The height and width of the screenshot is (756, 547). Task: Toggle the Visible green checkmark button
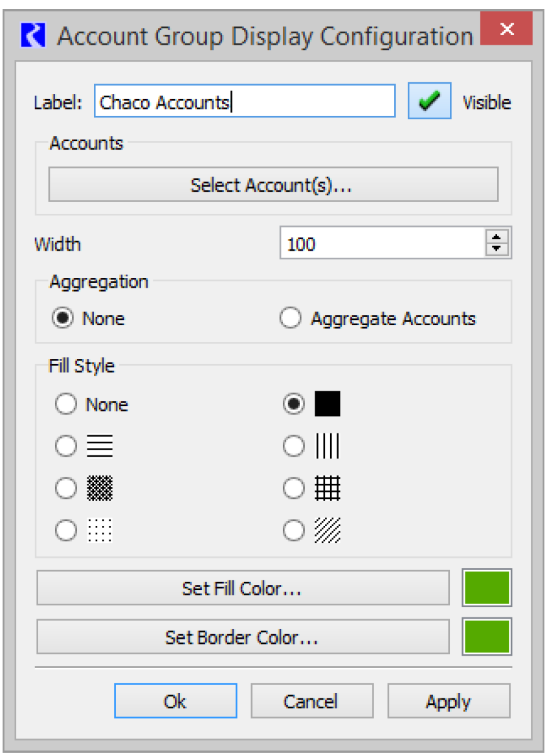tap(429, 101)
